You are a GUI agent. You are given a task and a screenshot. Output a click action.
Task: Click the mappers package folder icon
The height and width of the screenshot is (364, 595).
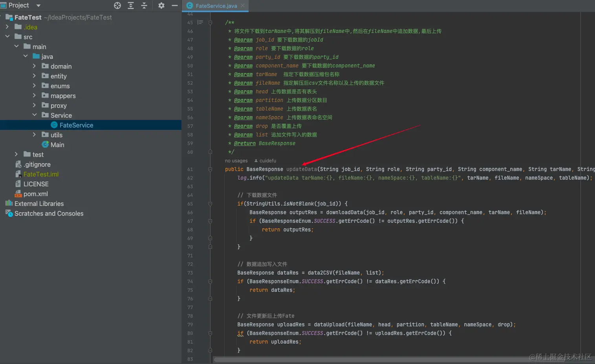[45, 95]
